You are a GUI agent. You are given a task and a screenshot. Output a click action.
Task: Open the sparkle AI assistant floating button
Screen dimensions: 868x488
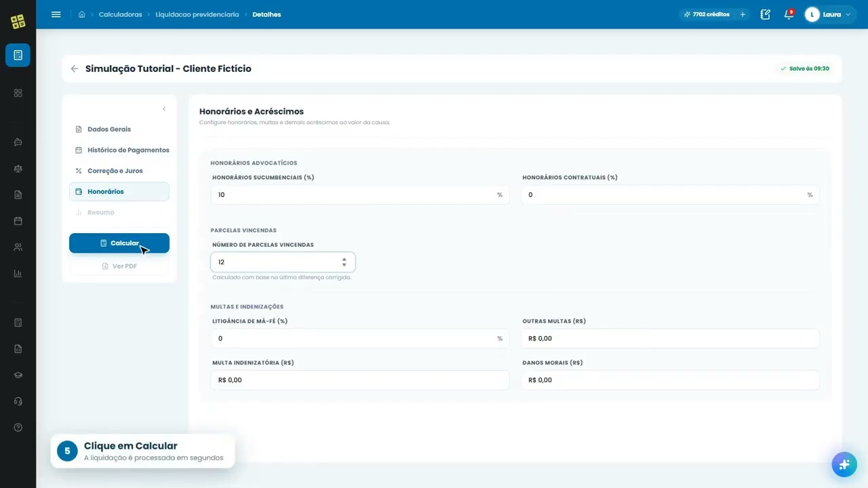click(844, 464)
